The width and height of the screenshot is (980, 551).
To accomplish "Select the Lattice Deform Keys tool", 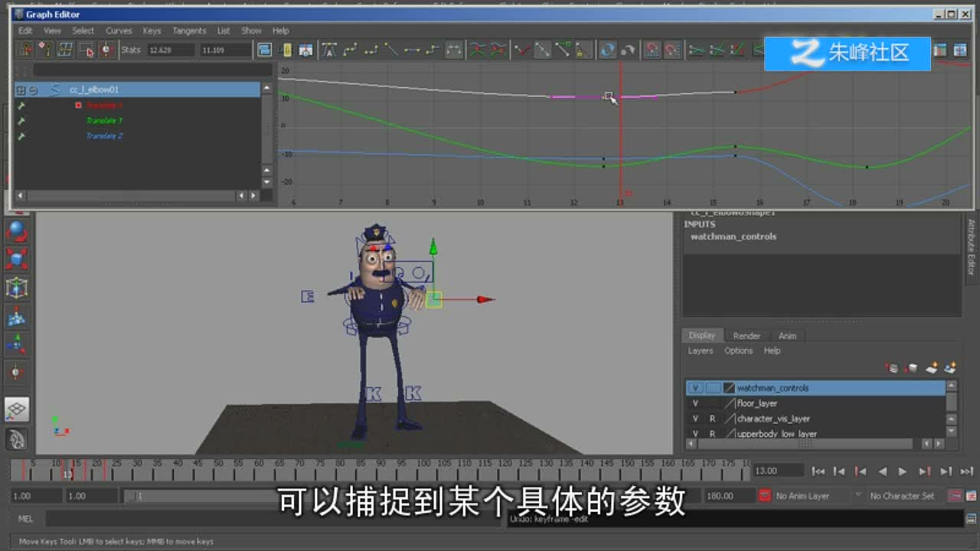I will (x=66, y=51).
